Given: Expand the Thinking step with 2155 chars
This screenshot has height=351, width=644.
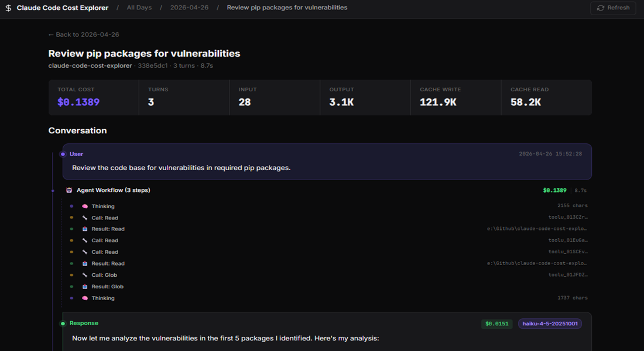Looking at the screenshot, I should pos(328,207).
